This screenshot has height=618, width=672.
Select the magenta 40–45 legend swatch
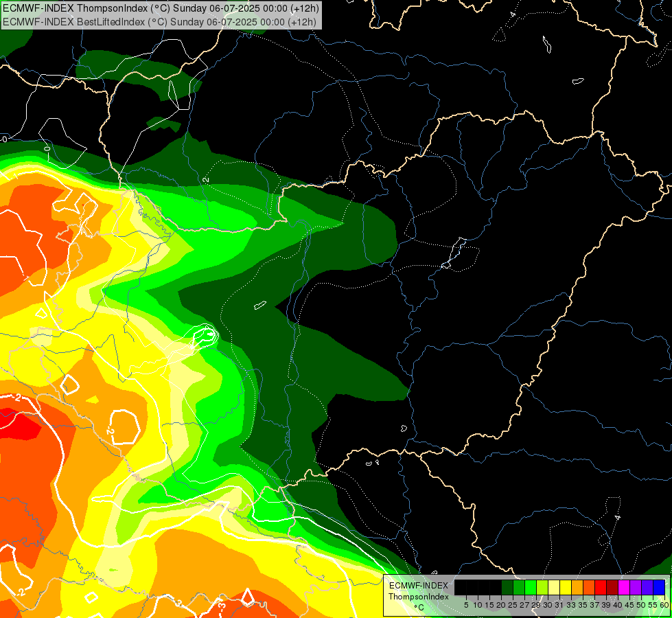click(x=624, y=588)
